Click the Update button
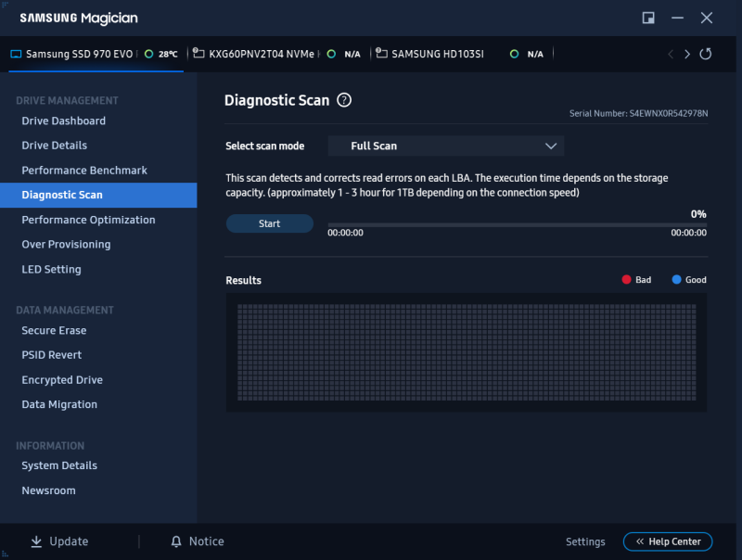Viewport: 742px width, 560px height. (x=59, y=541)
